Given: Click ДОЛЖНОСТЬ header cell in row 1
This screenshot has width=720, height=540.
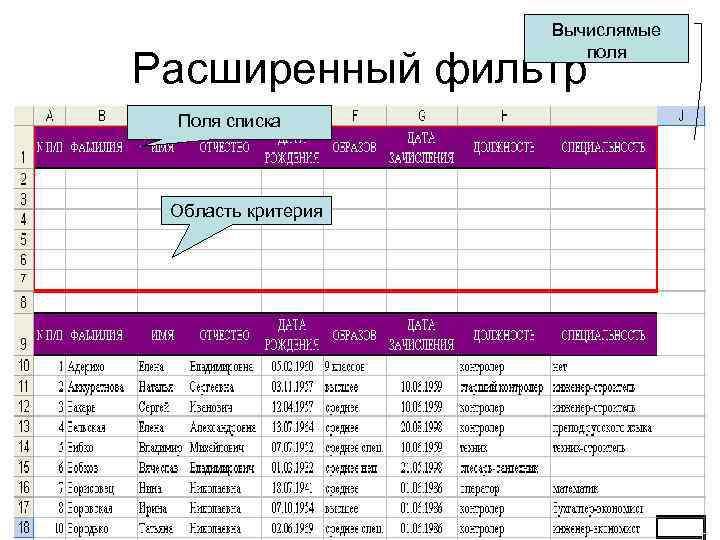Looking at the screenshot, I should click(504, 147).
